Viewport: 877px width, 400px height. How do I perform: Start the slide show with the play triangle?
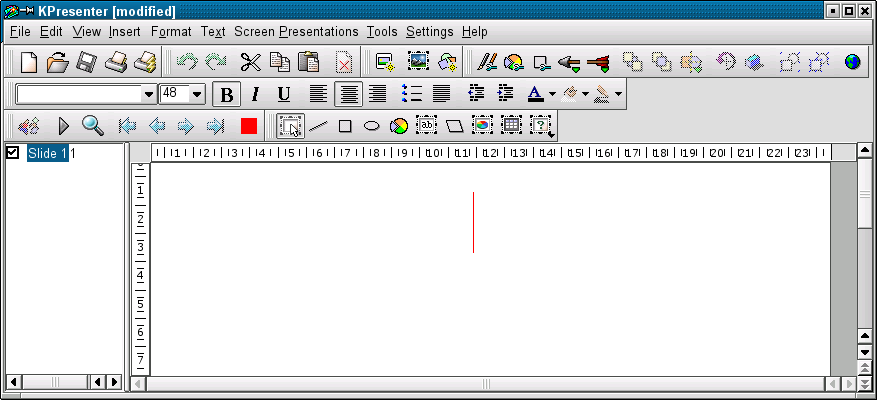(63, 126)
